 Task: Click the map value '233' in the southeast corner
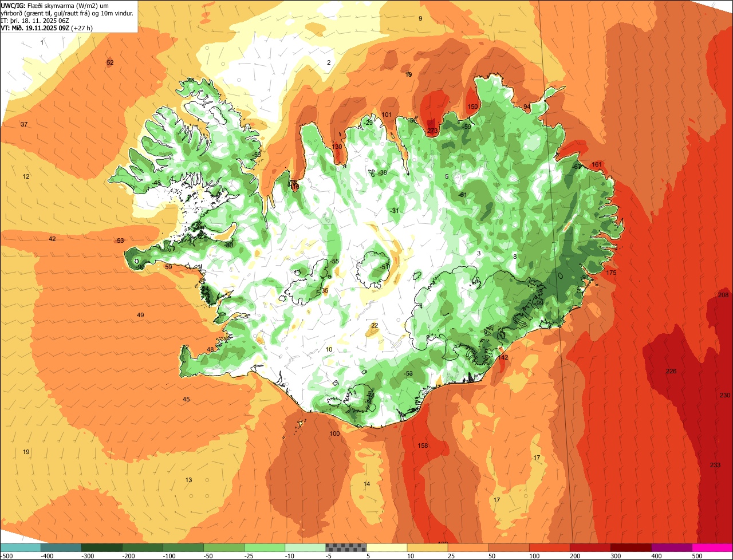(715, 465)
